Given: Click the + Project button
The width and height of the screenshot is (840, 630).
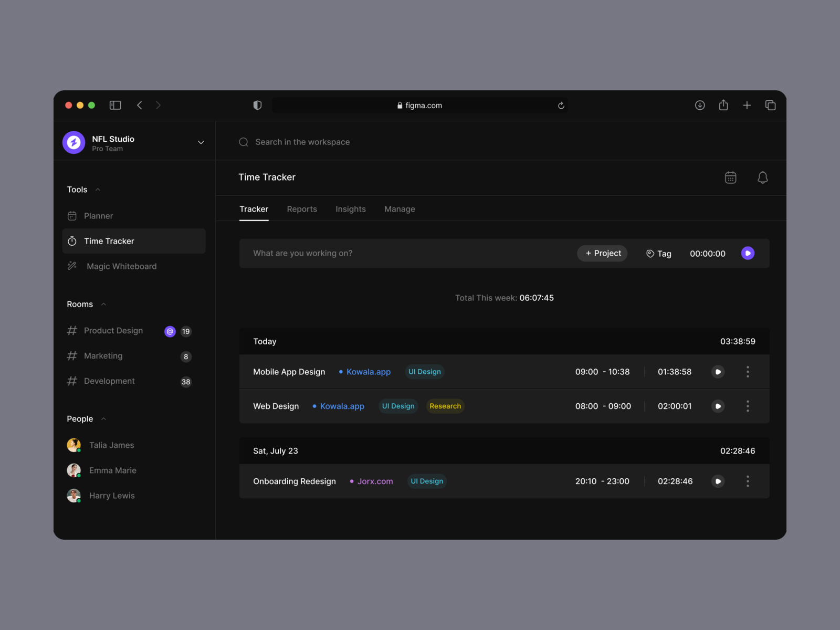Looking at the screenshot, I should pos(602,253).
